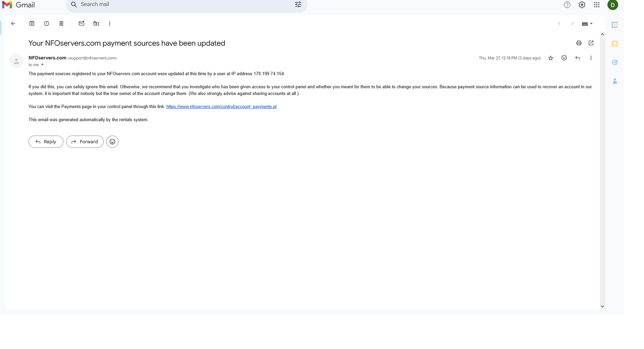Mark this email as unread
644x349 pixels.
pos(82,23)
